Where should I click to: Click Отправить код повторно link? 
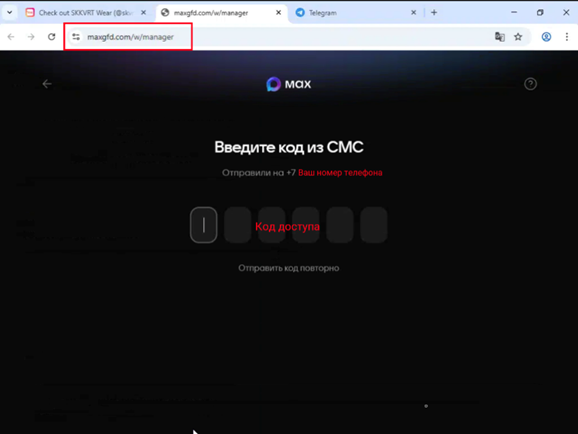pyautogui.click(x=289, y=268)
